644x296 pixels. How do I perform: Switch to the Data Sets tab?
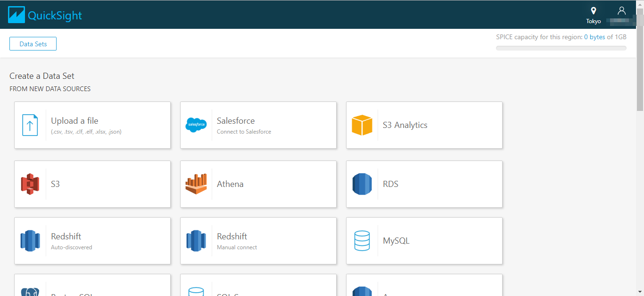33,43
